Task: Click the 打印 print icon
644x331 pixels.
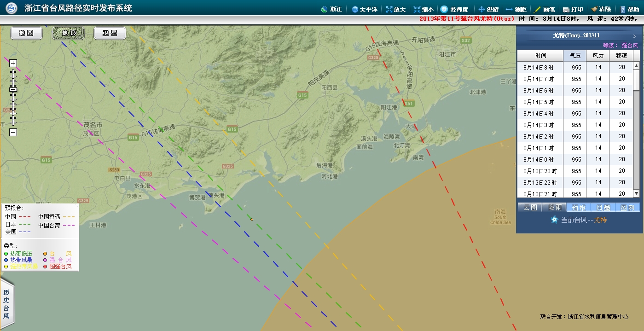Action: (573, 9)
